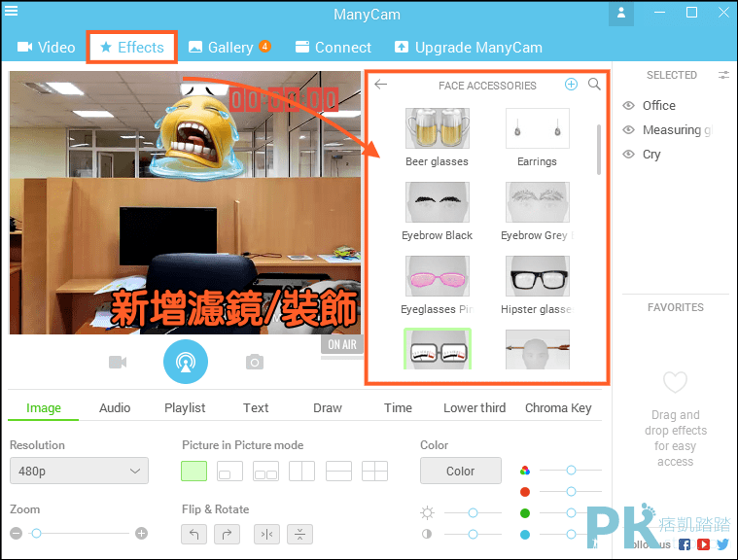Toggle visibility of Measuring glasses effect

coord(629,130)
